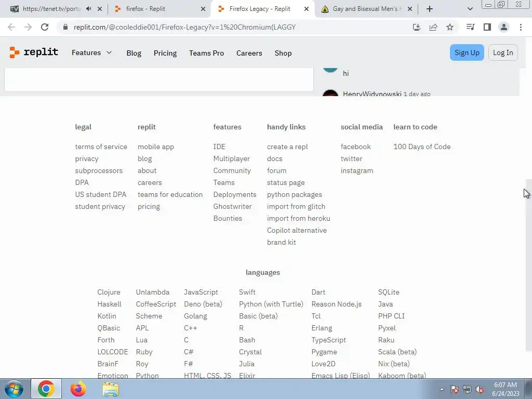Open brand kit link

click(281, 242)
